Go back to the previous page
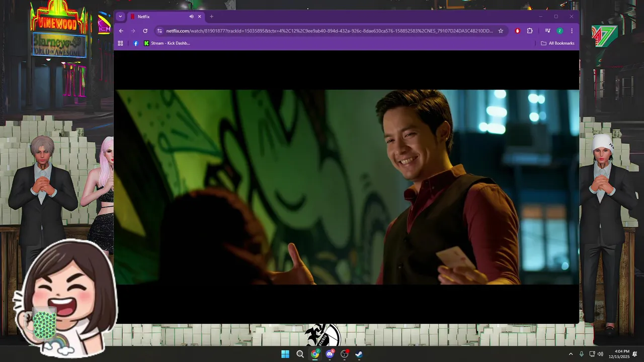The height and width of the screenshot is (362, 644). 121,31
